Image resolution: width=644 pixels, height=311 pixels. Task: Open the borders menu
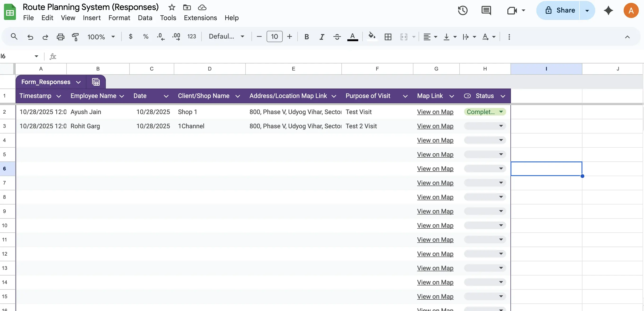pyautogui.click(x=388, y=36)
